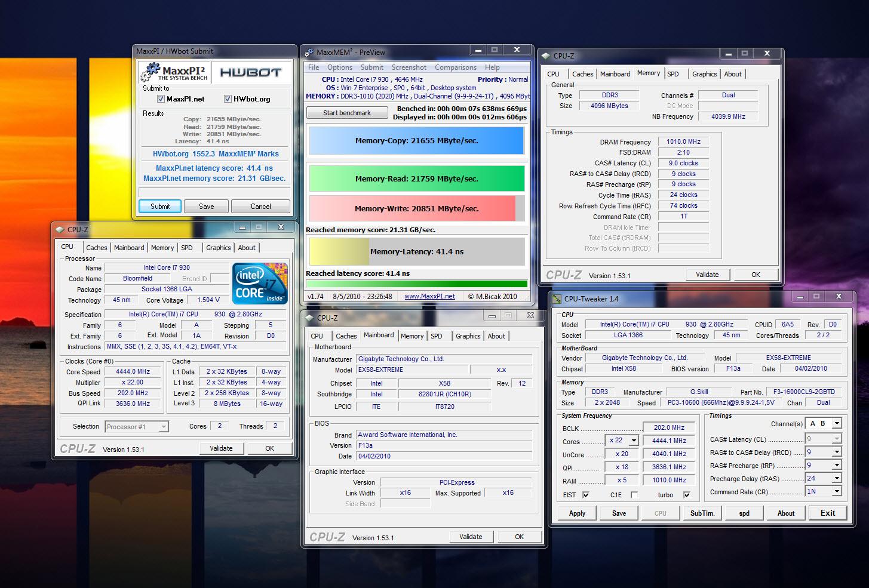Click the Memory-Write result bar
The height and width of the screenshot is (588, 869).
pyautogui.click(x=416, y=209)
